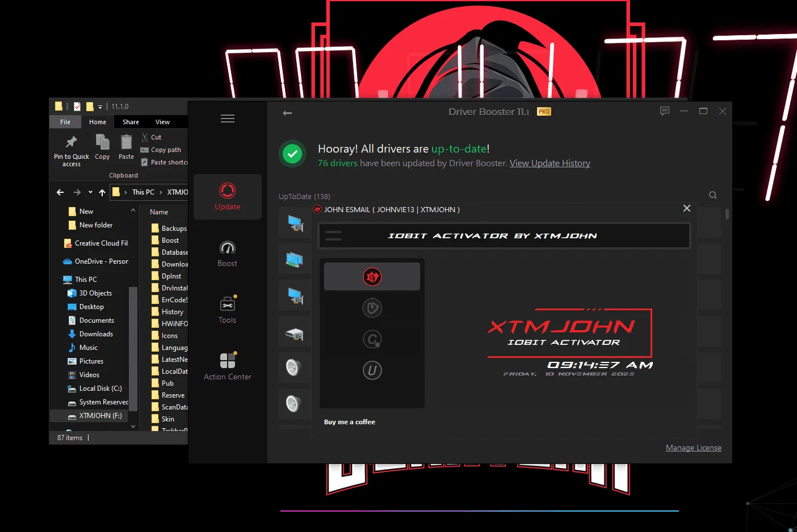797x532 pixels.
Task: Select the Malware Fighter shield icon in activator
Action: coord(372,308)
